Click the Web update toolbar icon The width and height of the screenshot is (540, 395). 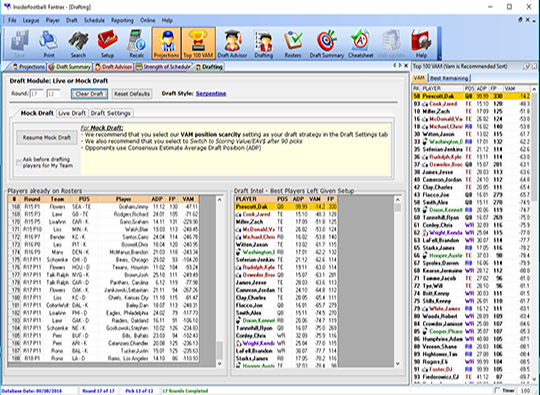click(x=391, y=43)
